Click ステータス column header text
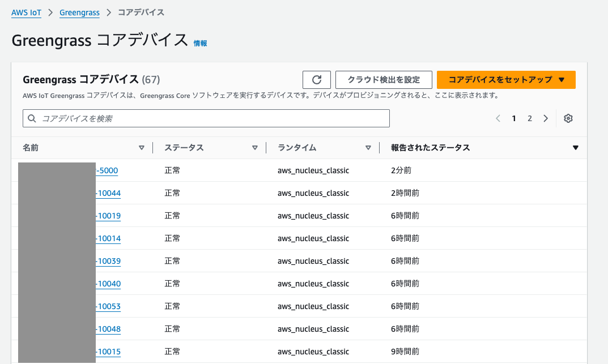This screenshot has width=608, height=364. click(184, 148)
